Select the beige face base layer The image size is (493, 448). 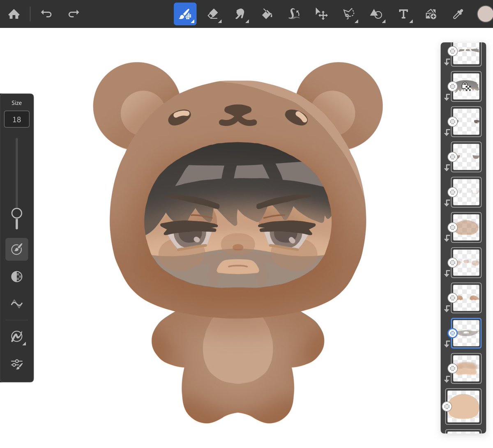point(463,407)
